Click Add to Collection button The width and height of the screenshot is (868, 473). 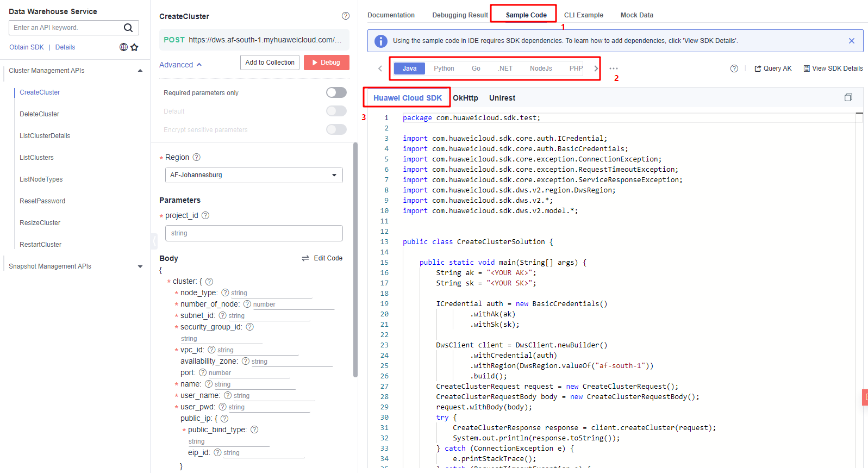tap(270, 63)
